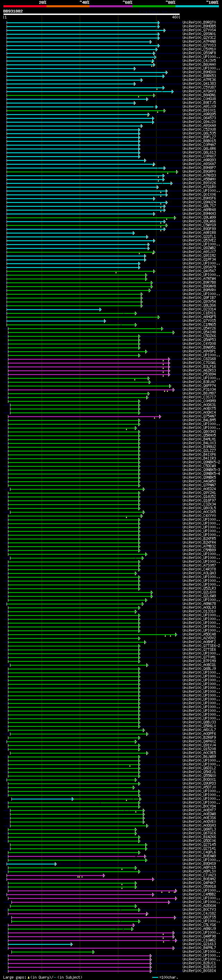Select the UniRef100_C5Z0U8 label
The height and width of the screenshot is (980, 222).
(199, 129)
